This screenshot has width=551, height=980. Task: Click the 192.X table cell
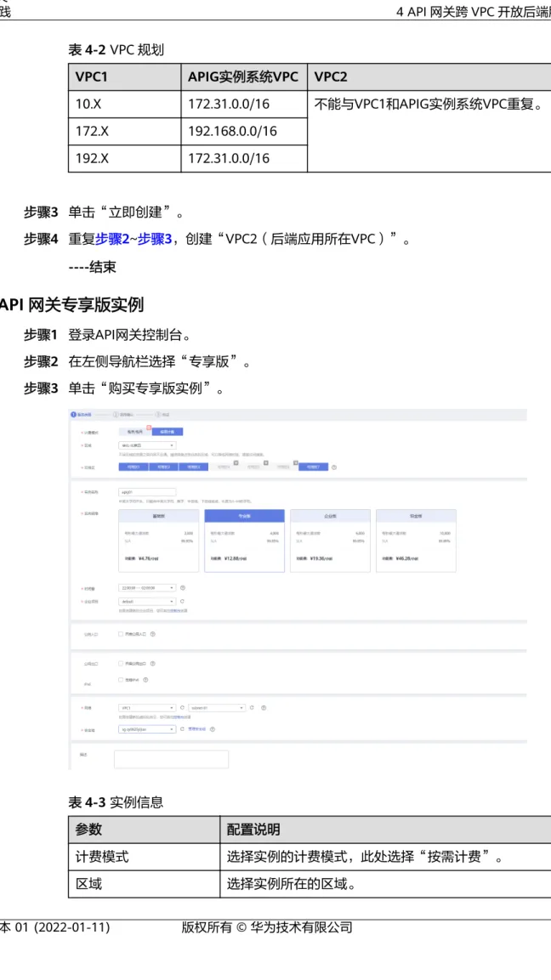coord(124,158)
